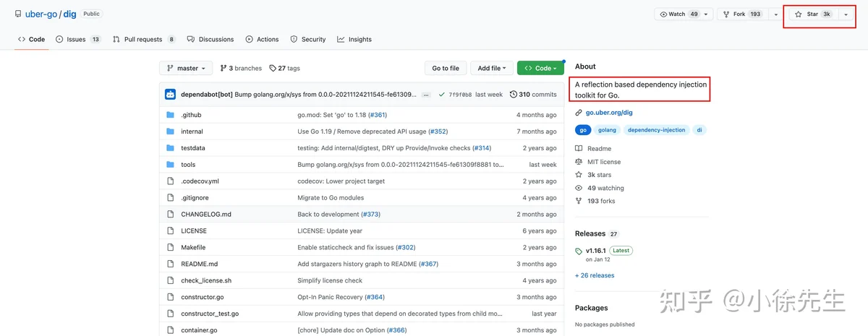Open the .github folder icon

pos(171,115)
